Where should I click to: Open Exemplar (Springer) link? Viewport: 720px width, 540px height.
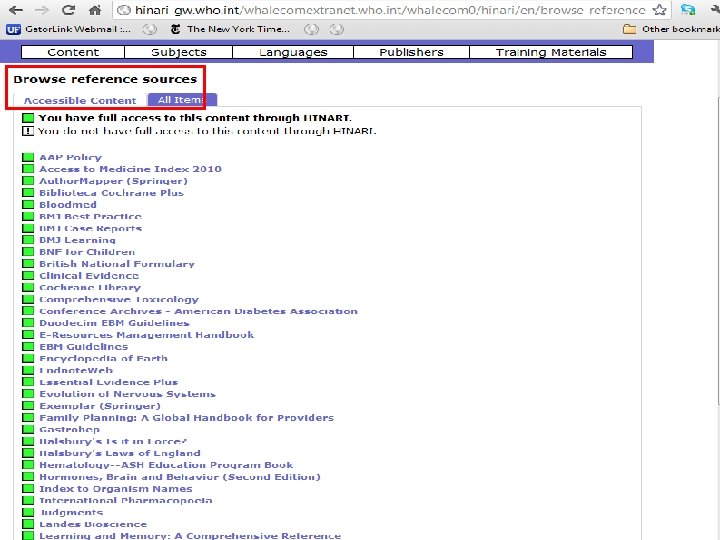[x=100, y=406]
